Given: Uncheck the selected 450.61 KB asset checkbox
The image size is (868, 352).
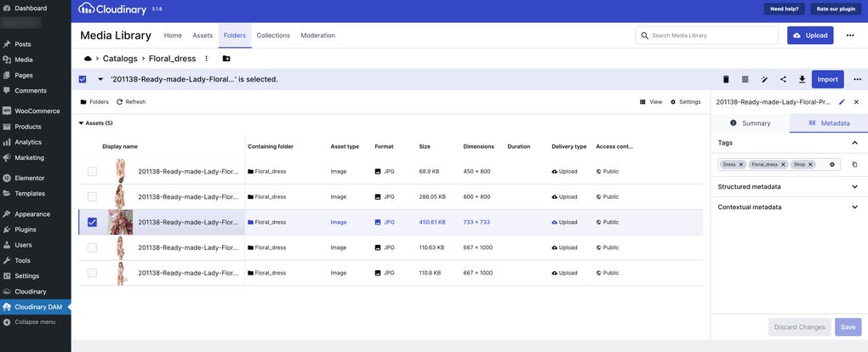Looking at the screenshot, I should [92, 222].
